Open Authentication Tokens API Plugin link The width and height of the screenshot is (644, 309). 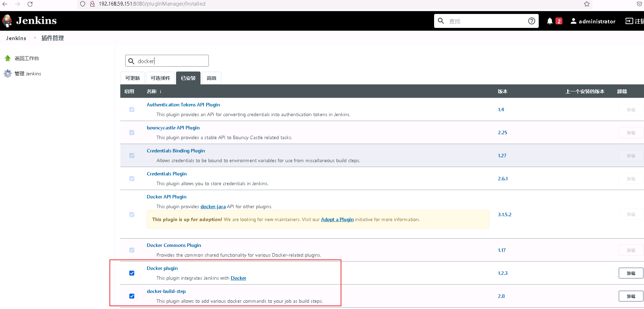pos(183,105)
